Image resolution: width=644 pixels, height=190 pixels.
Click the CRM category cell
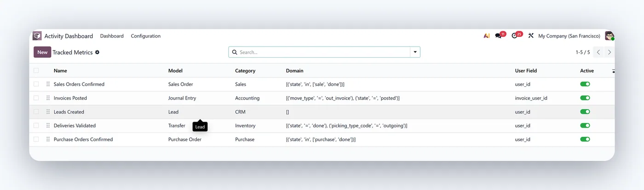(x=241, y=112)
